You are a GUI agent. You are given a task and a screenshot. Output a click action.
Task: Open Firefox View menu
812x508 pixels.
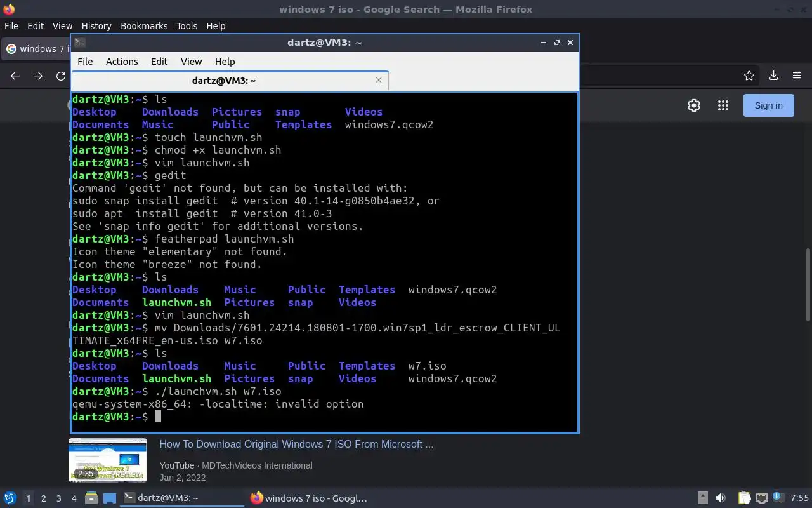coord(62,26)
